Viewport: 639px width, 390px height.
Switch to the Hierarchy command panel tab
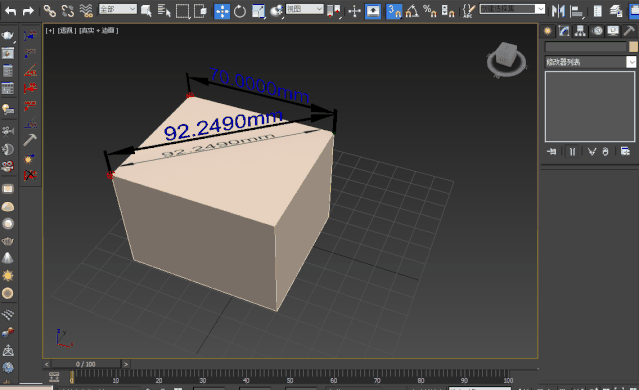click(580, 31)
